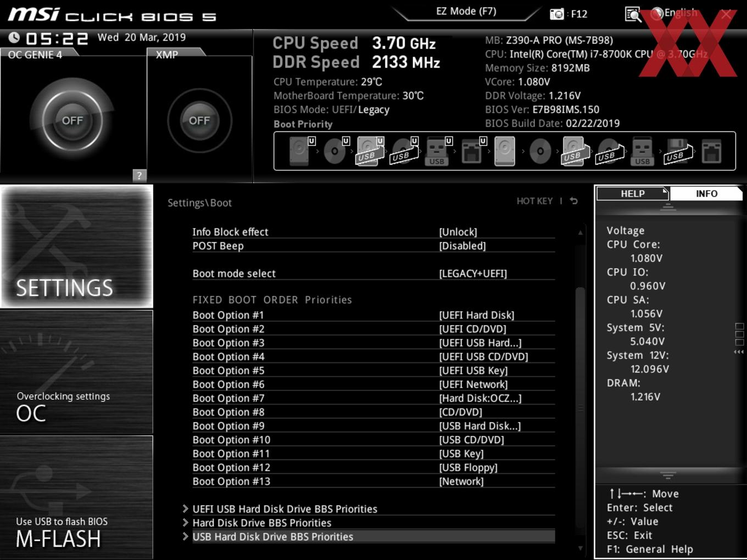The height and width of the screenshot is (560, 747).
Task: Take a screenshot with the F12 camera icon
Action: [557, 14]
